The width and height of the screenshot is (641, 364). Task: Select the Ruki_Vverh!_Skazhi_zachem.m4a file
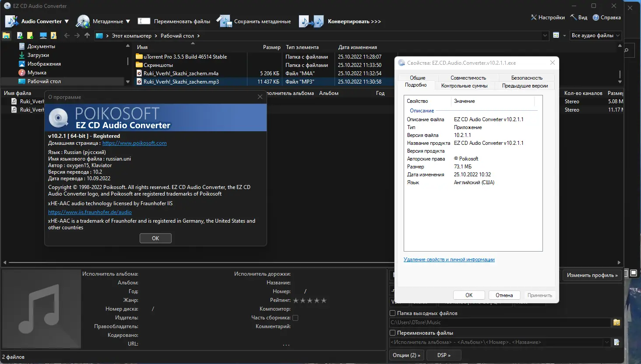[x=181, y=73]
